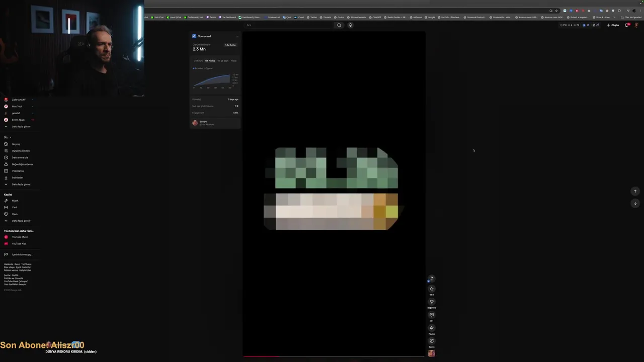Collapse the Scorecard panel

click(x=237, y=36)
